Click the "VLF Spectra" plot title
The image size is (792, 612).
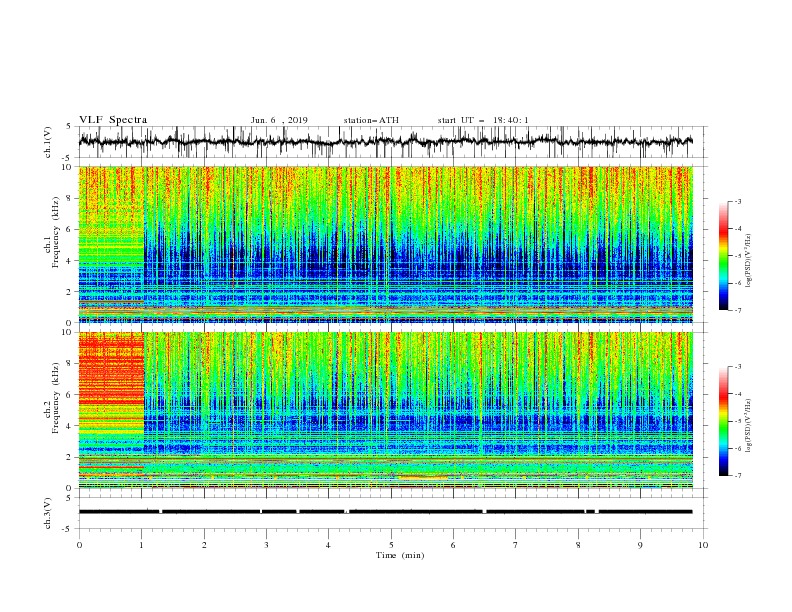pyautogui.click(x=113, y=120)
